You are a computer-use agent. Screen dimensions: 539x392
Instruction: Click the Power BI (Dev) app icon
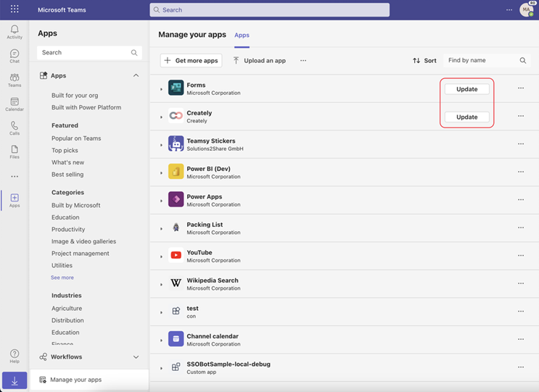[x=176, y=171]
